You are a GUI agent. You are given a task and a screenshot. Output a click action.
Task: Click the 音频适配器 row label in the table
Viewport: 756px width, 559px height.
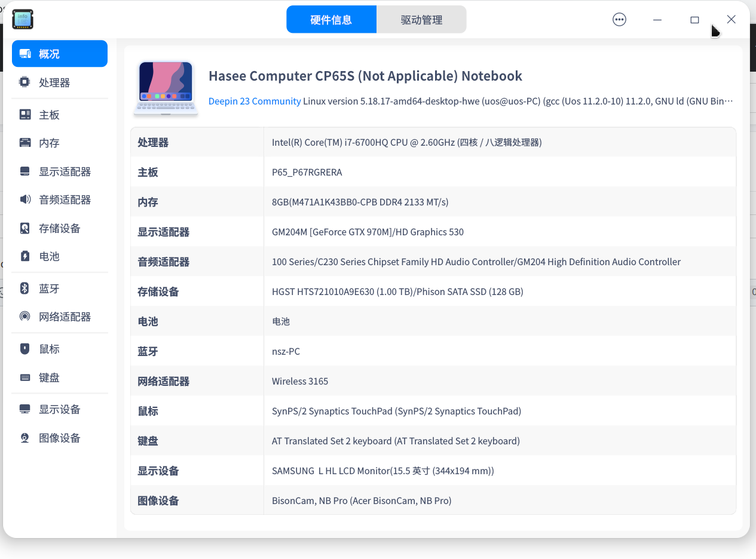coord(164,262)
